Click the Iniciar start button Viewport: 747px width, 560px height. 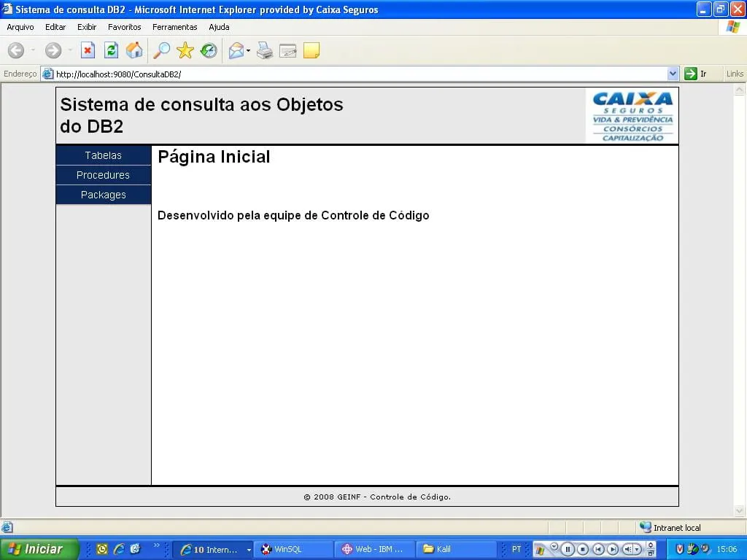[x=39, y=549]
